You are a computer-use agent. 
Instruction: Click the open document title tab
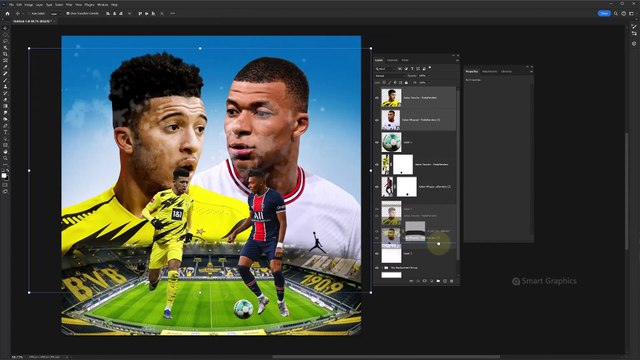(x=33, y=21)
